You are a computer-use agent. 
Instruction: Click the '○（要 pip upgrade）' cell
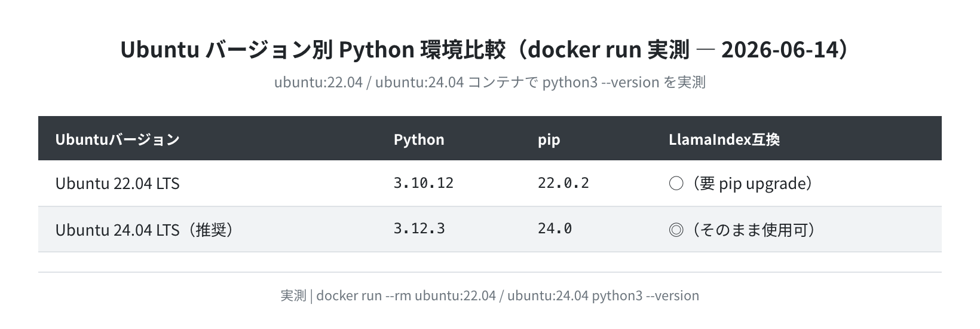tap(797, 183)
